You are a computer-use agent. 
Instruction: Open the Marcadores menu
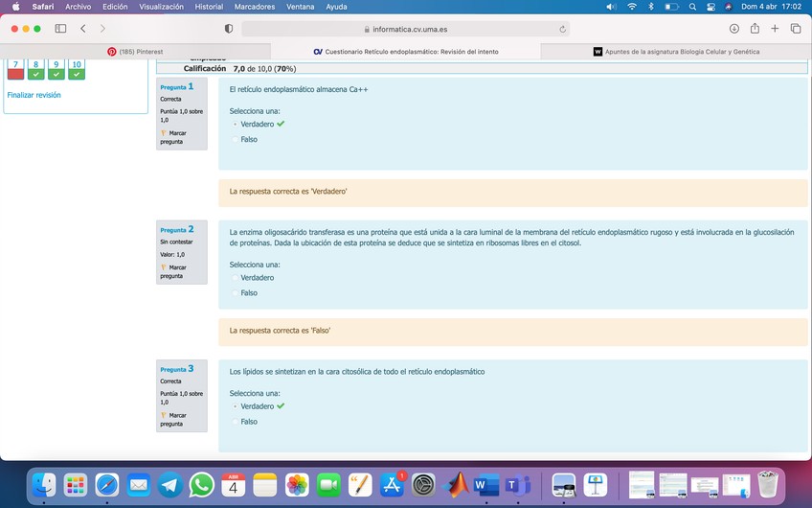click(254, 7)
